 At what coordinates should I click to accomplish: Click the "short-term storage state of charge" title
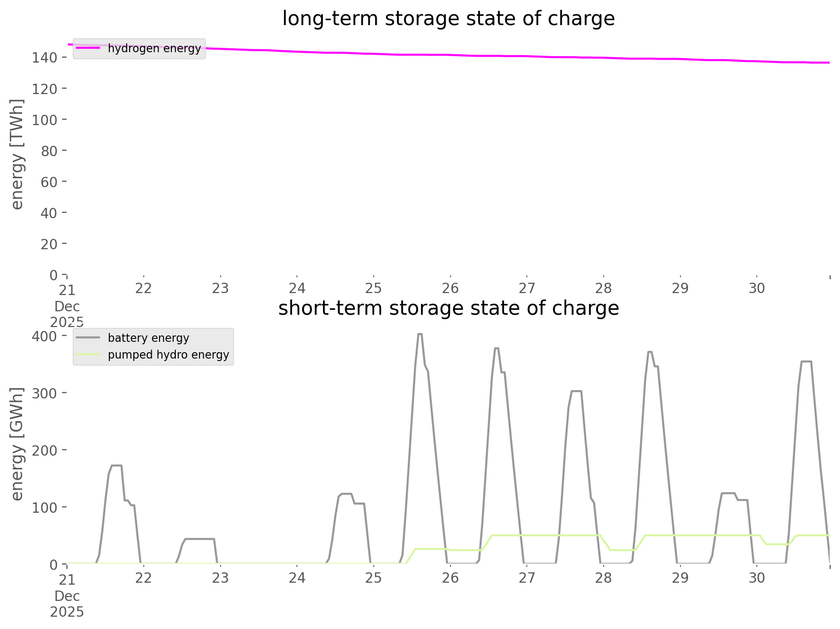(448, 308)
